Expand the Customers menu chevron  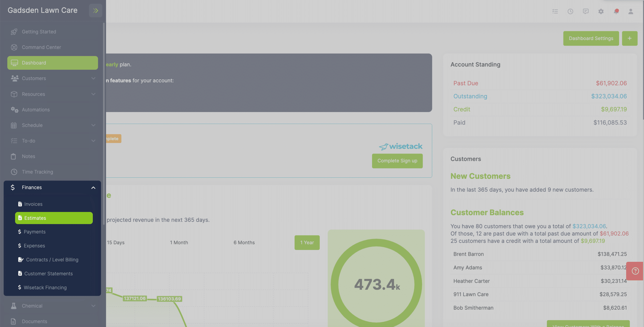tap(93, 78)
